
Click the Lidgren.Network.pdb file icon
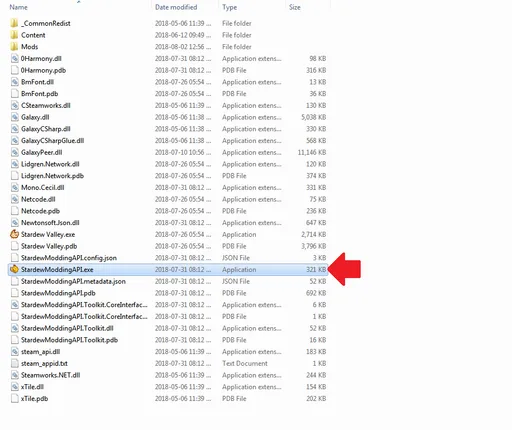pyautogui.click(x=14, y=176)
